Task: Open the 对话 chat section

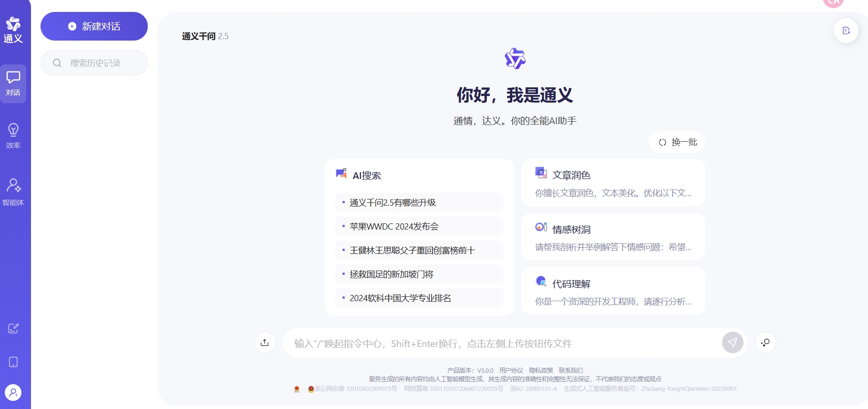Action: click(x=13, y=84)
